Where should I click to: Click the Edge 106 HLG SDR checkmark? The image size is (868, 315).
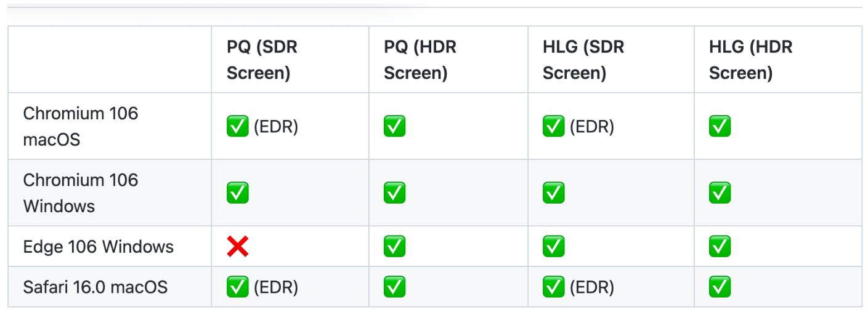point(554,247)
